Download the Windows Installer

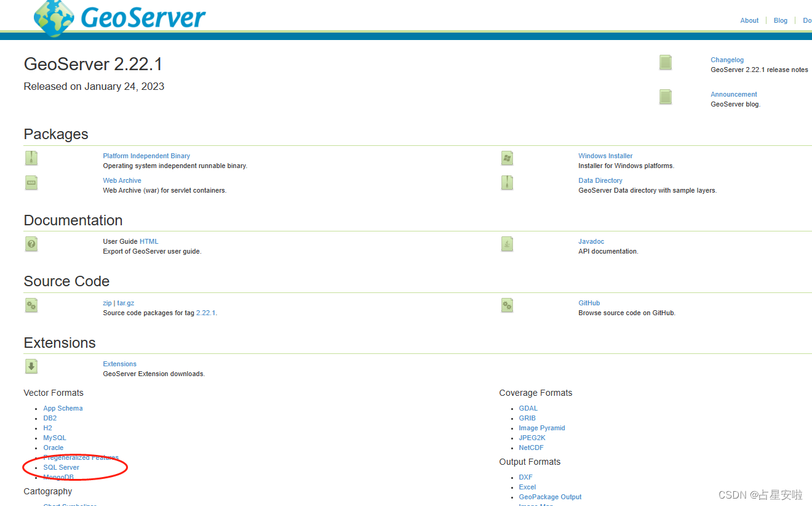click(605, 156)
